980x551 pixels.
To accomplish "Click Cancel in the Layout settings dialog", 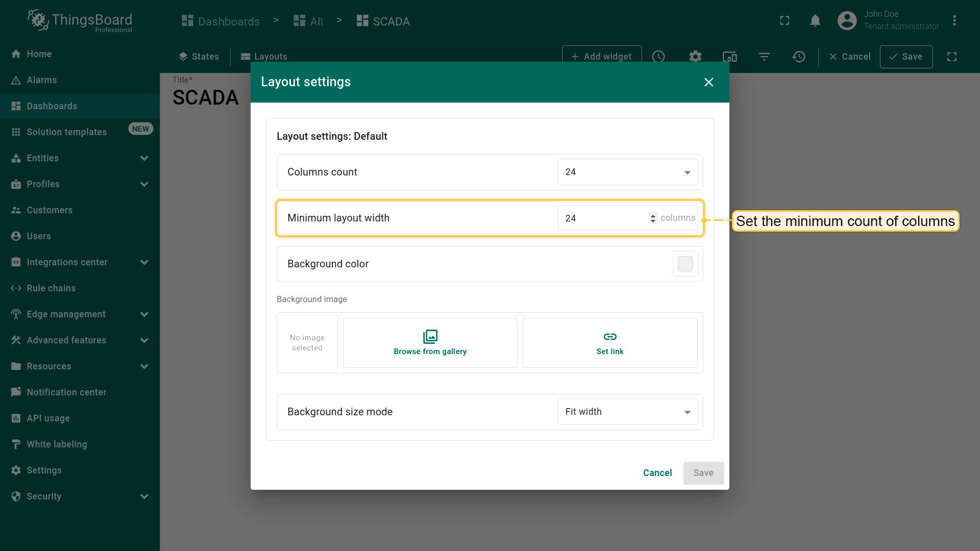I will tap(657, 473).
